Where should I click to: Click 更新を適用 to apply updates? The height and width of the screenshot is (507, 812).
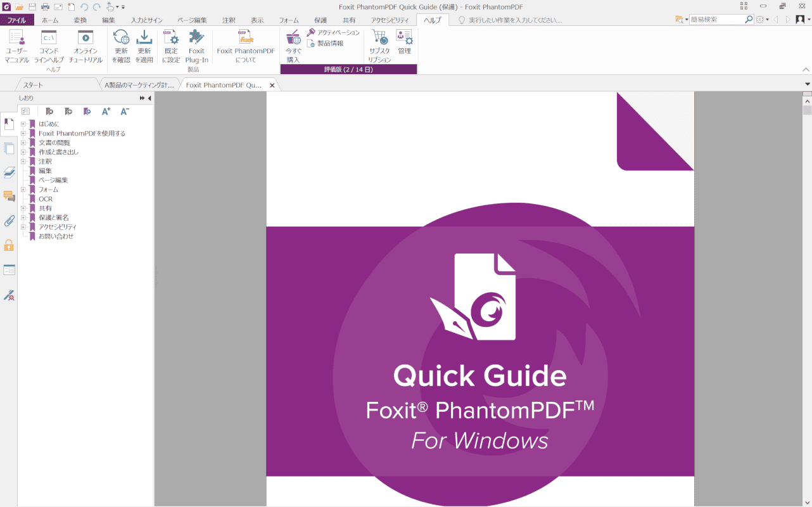pos(144,46)
